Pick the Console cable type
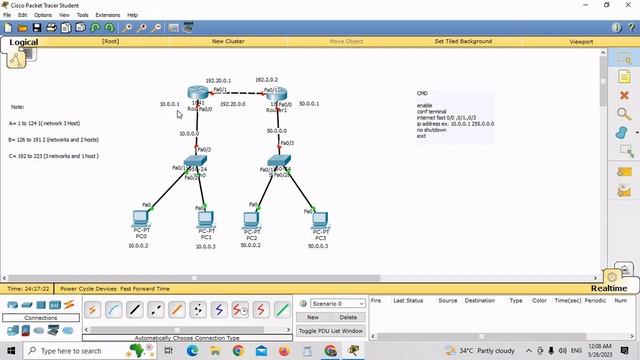This screenshot has width=640, height=360. pos(113,310)
